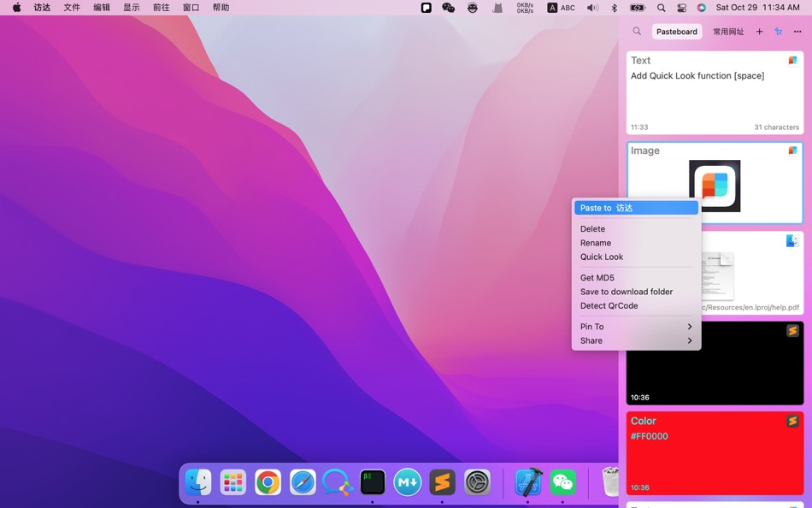The width and height of the screenshot is (812, 508).
Task: Switch to the 常用网址 tab
Action: coord(728,32)
